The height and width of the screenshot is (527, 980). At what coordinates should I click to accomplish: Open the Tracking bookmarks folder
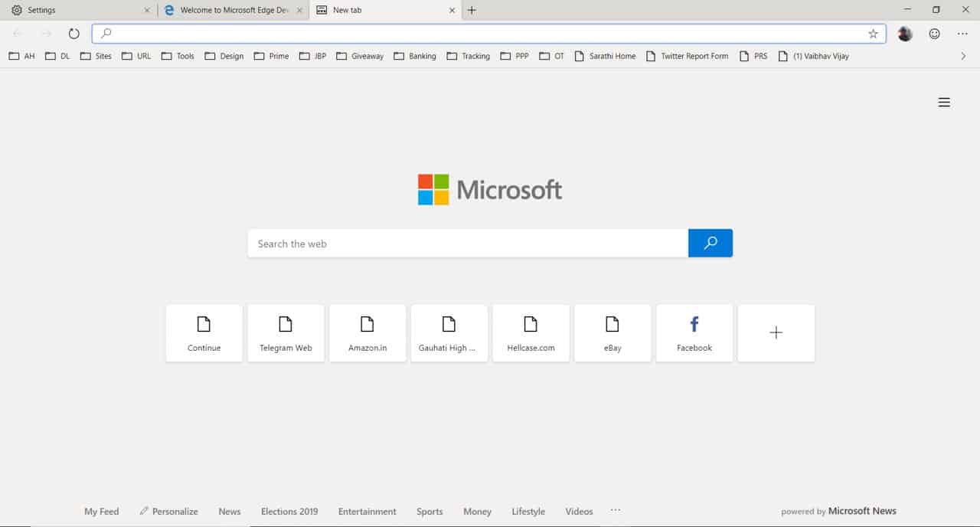coord(468,56)
